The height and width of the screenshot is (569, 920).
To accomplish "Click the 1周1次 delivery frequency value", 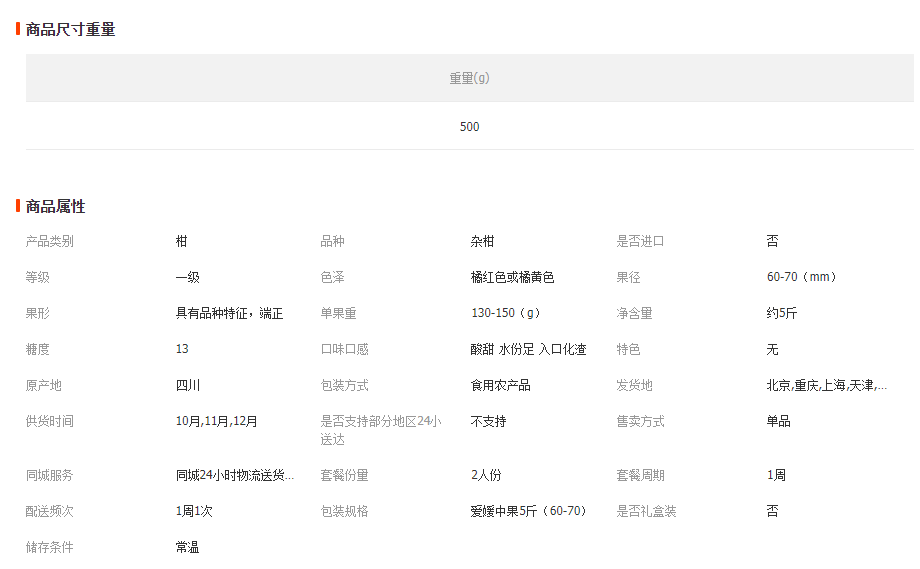I will click(x=194, y=511).
